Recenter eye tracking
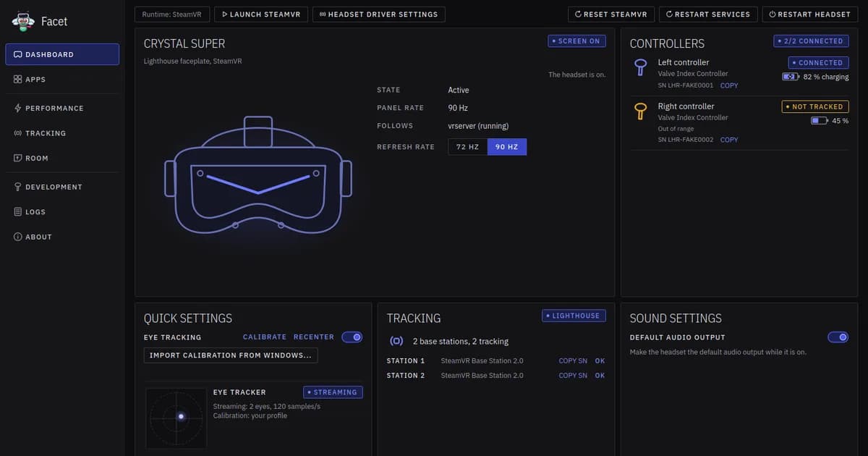The height and width of the screenshot is (456, 868). coord(314,337)
